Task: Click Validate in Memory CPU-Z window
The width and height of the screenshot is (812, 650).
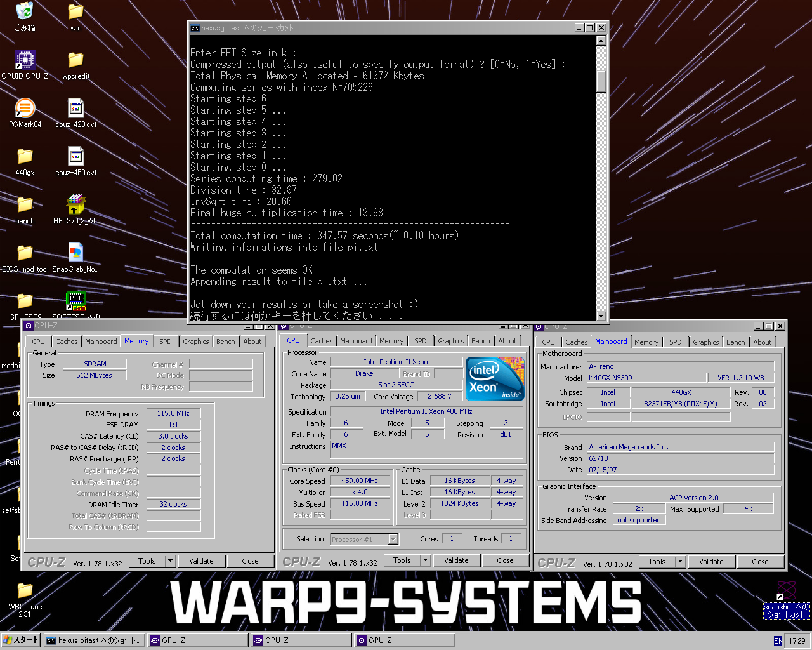Action: (201, 561)
